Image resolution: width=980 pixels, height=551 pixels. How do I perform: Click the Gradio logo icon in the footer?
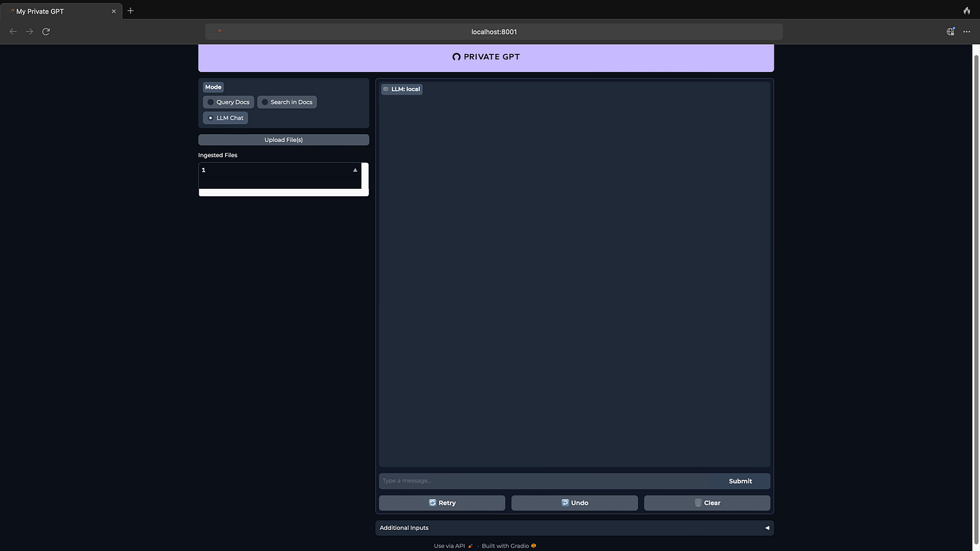point(533,546)
